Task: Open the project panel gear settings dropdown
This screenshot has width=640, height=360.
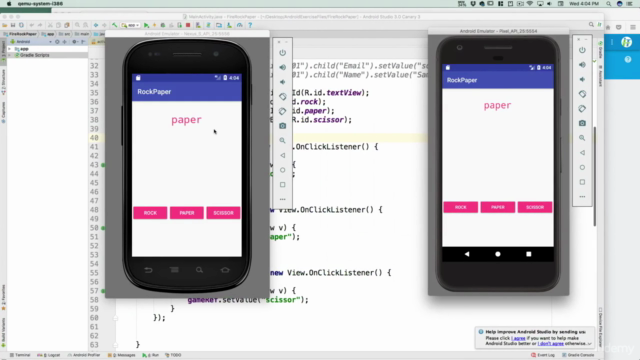Action: pos(75,42)
